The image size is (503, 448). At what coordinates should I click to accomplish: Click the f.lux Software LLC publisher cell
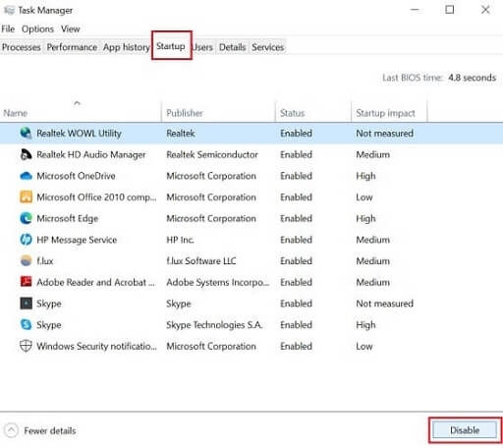click(x=201, y=261)
